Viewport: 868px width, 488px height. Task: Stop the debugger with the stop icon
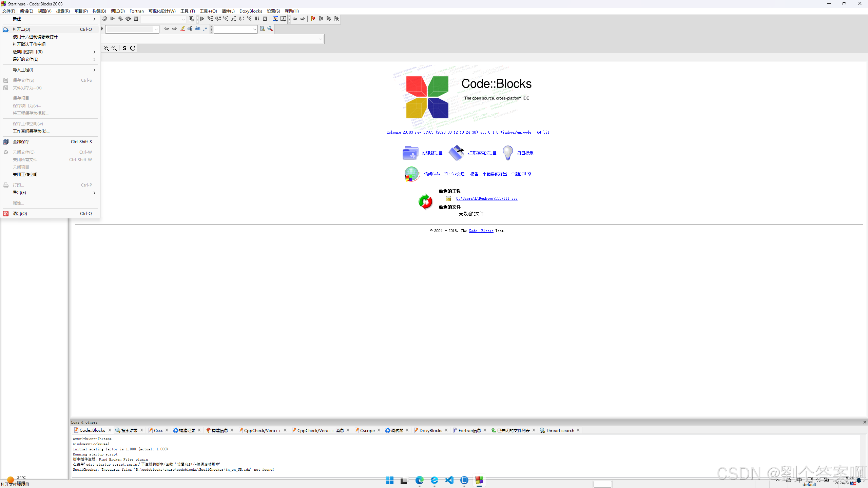pos(265,19)
